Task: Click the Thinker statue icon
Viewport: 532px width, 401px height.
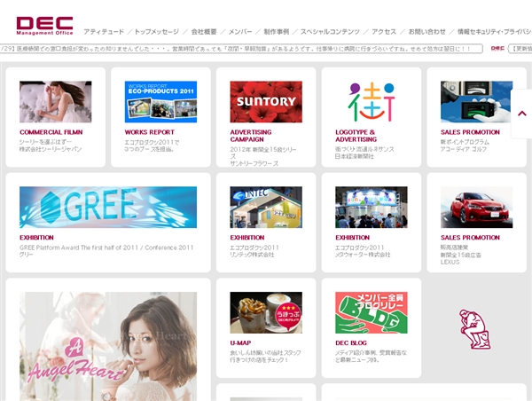Action: [x=474, y=329]
